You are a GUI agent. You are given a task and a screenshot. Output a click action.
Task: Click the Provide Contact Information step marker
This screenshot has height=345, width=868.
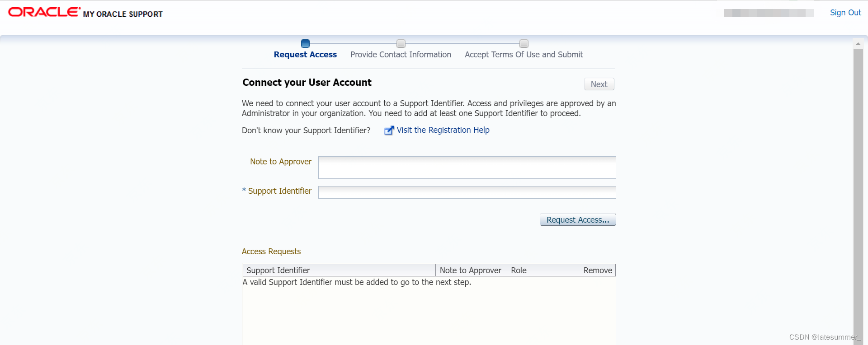pyautogui.click(x=401, y=43)
